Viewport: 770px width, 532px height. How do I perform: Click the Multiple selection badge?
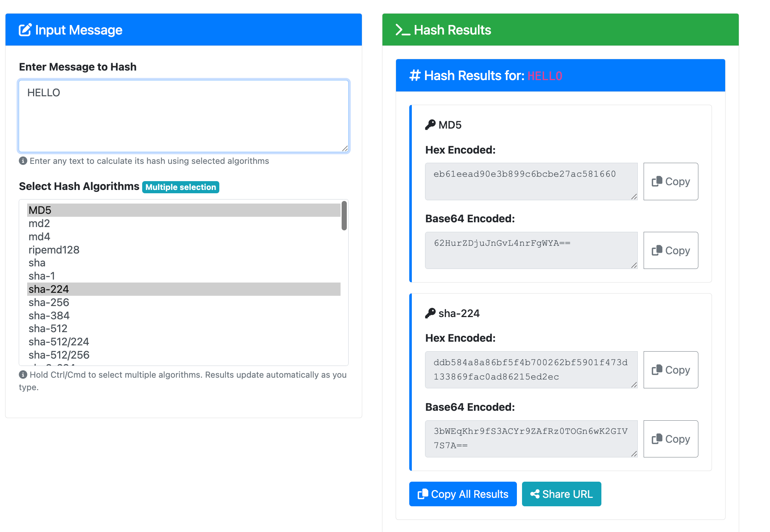(x=180, y=187)
